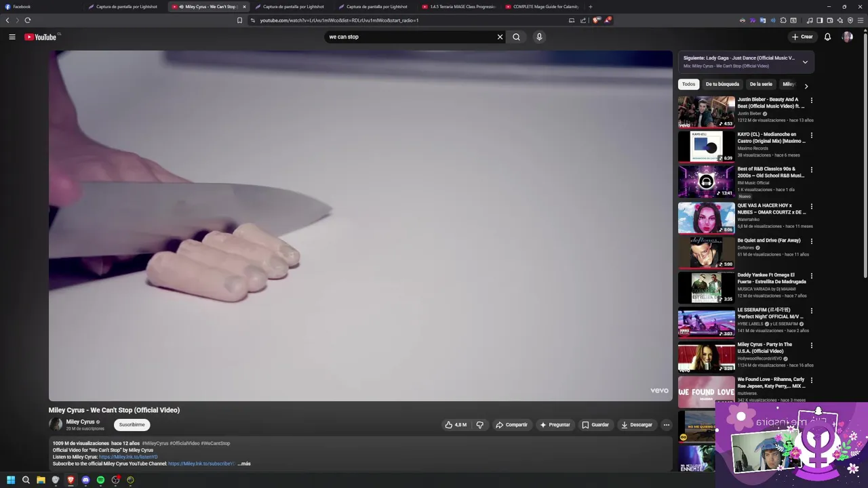Open Discord from the taskbar
The width and height of the screenshot is (868, 488).
(x=85, y=480)
